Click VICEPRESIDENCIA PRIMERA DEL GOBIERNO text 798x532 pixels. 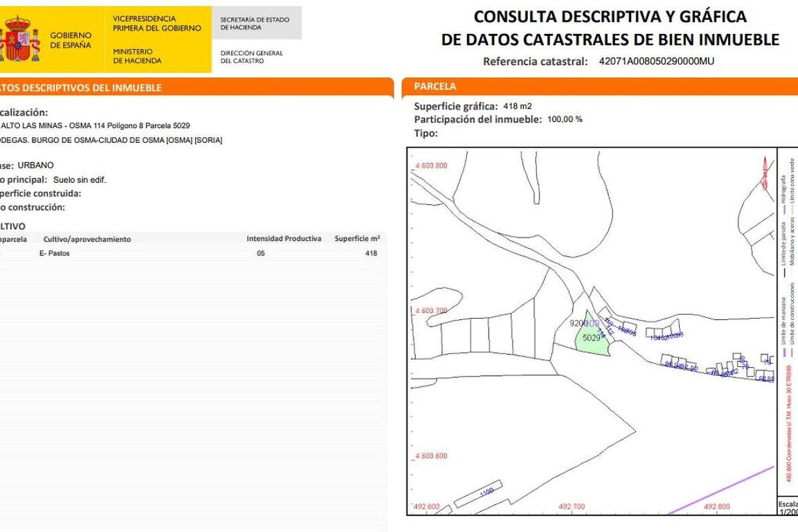click(x=156, y=23)
